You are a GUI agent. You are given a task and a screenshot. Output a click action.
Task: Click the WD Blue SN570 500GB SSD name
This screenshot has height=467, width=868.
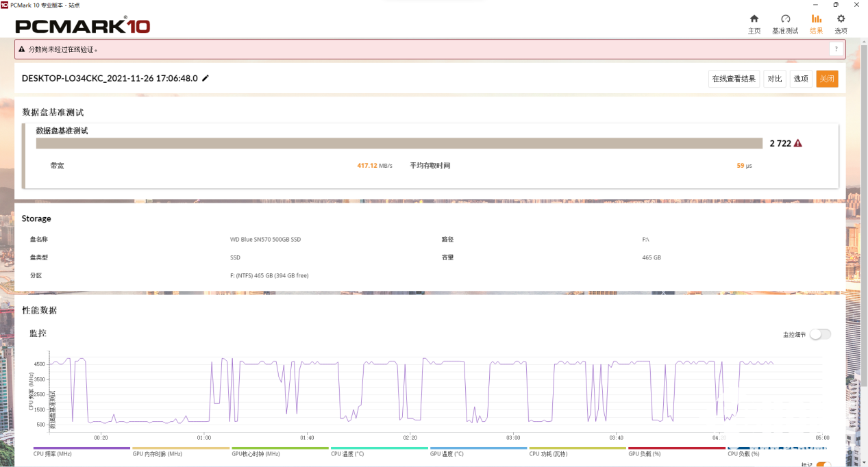265,240
